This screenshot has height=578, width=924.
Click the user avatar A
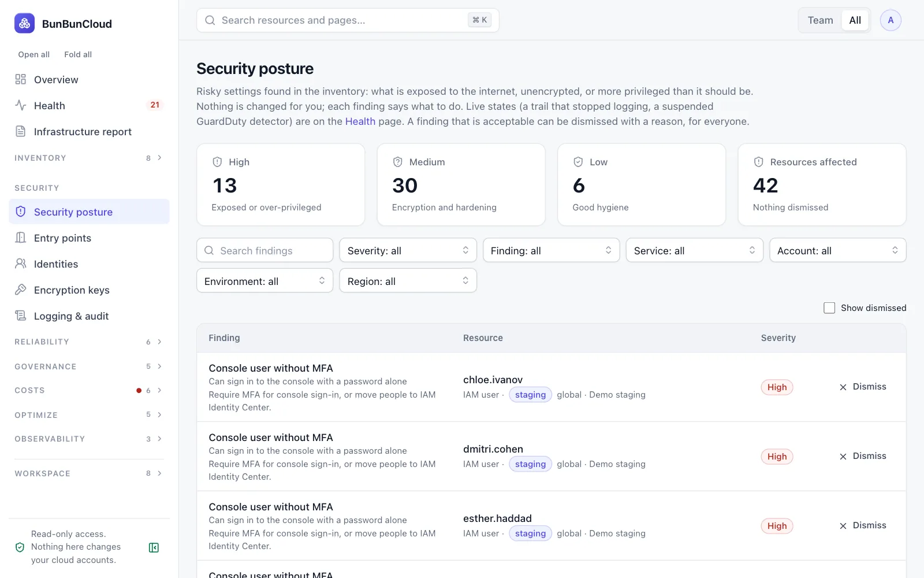coord(891,20)
